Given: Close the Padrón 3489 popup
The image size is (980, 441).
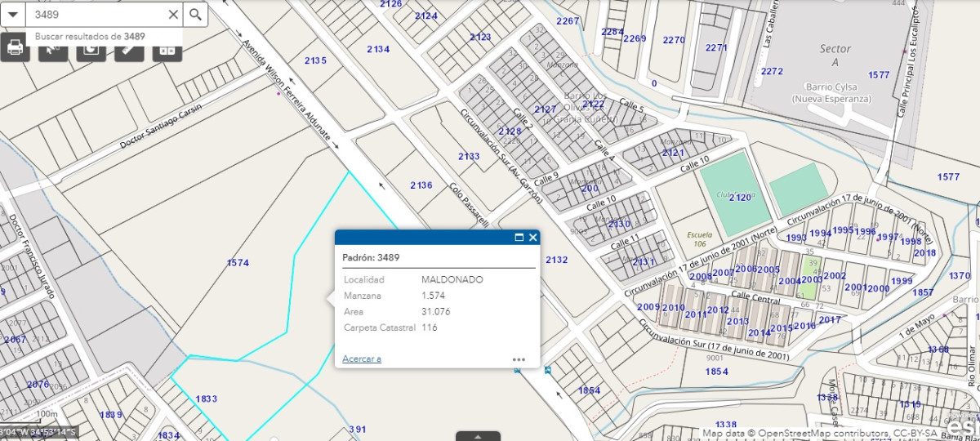Looking at the screenshot, I should point(532,238).
